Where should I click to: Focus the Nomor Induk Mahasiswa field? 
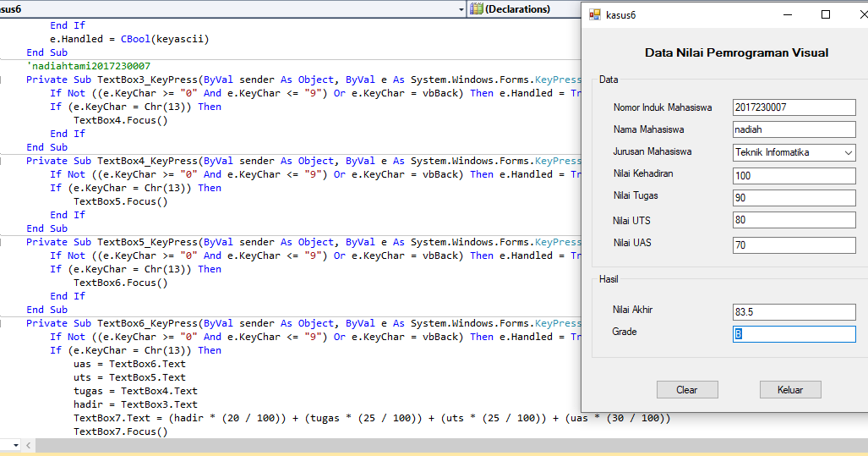794,107
